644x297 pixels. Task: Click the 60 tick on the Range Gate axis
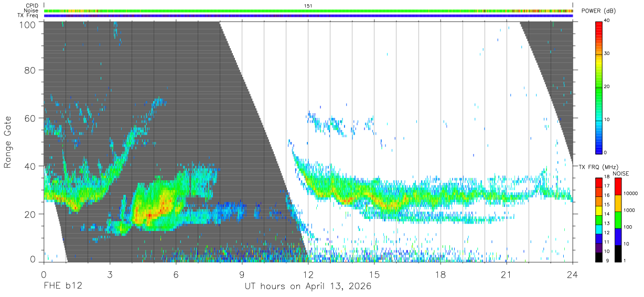30,118
